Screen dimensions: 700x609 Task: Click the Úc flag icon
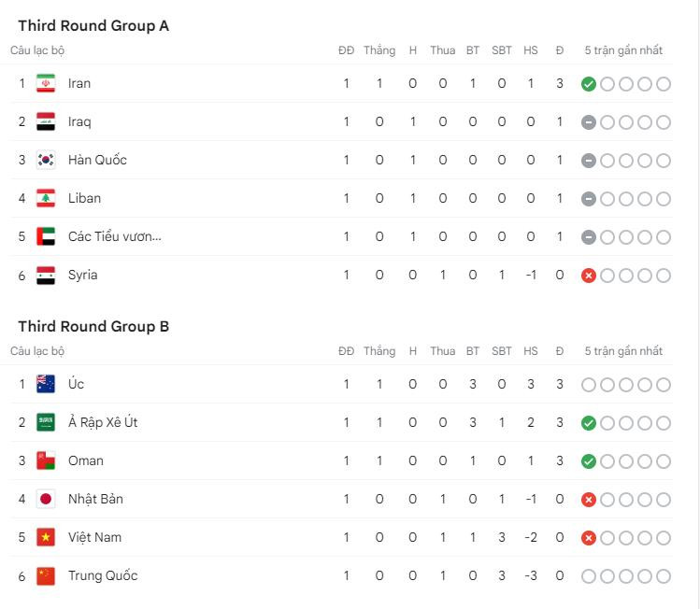tap(46, 384)
